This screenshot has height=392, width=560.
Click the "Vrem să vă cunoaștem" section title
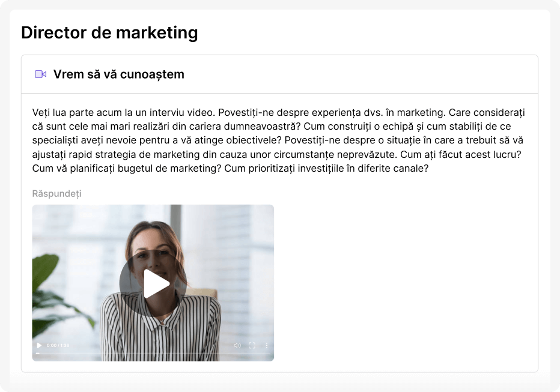point(118,74)
